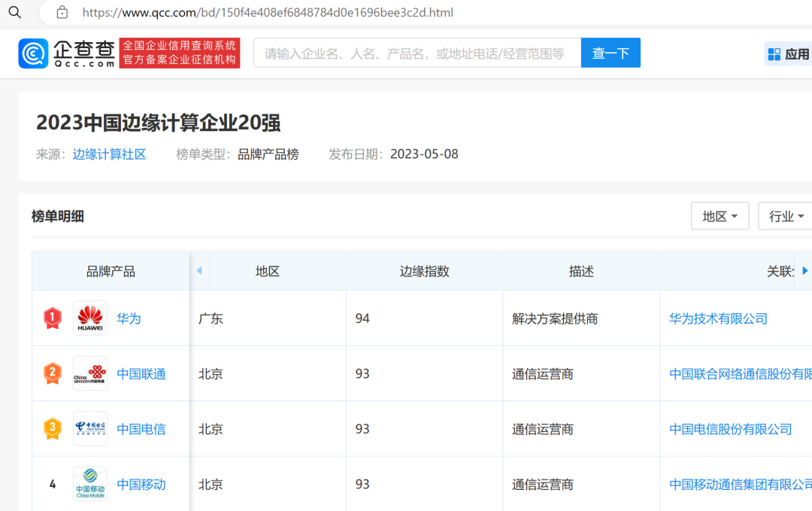Click the 应用 apps menu label
The image size is (812, 511).
click(797, 54)
